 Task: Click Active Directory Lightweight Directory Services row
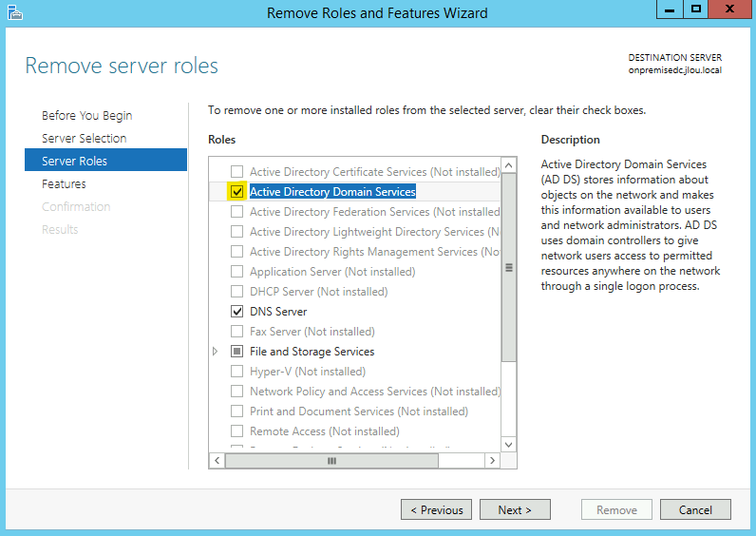(x=355, y=232)
